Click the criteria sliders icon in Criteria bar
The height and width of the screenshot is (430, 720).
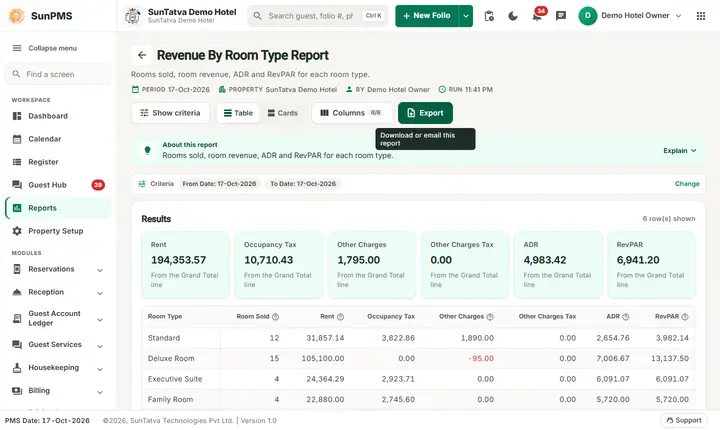click(142, 184)
